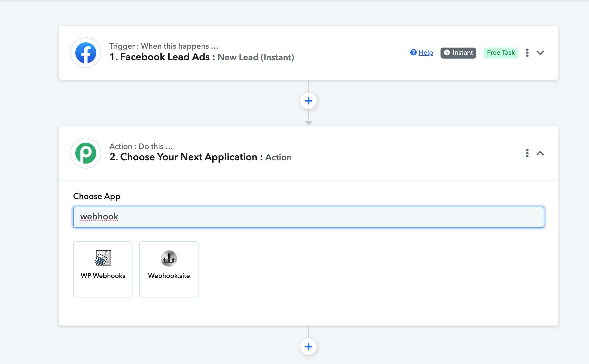Image resolution: width=589 pixels, height=364 pixels.
Task: Expand the Facebook Lead Ads trigger step
Action: coord(540,53)
